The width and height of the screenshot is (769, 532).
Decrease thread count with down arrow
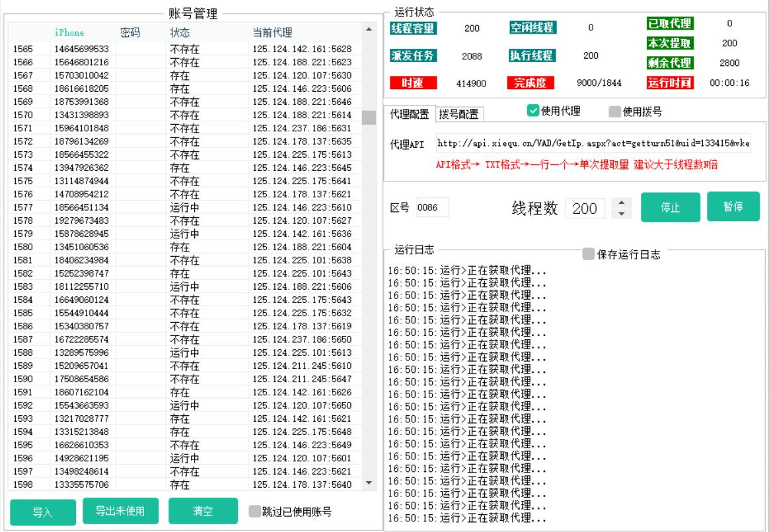tap(621, 214)
